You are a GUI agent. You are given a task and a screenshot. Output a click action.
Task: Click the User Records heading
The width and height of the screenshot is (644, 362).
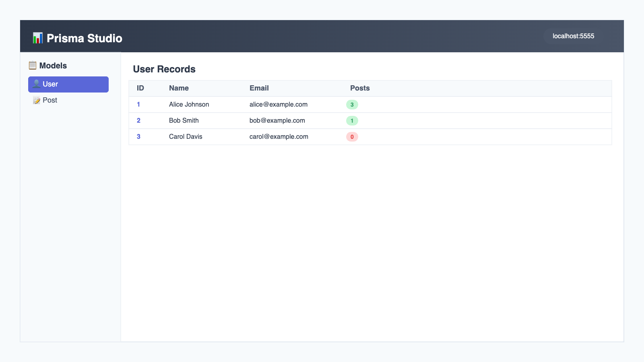(164, 69)
